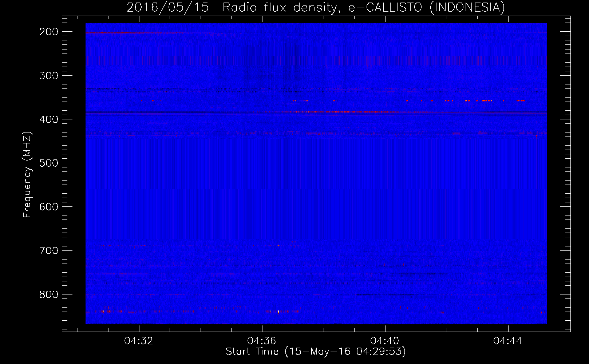Screen dimensions: 589x364
Task: Click the "Start Time (15-May-16 04:29:53)" label
Action: pyautogui.click(x=316, y=351)
